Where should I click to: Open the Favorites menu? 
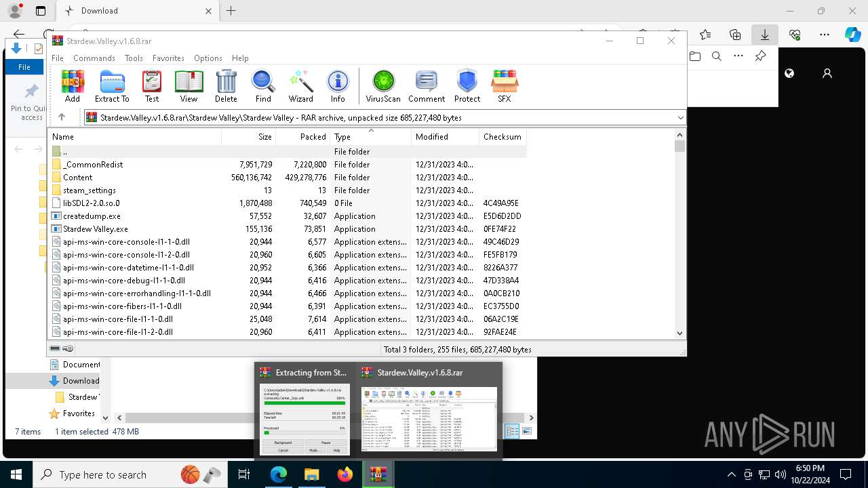tap(168, 58)
